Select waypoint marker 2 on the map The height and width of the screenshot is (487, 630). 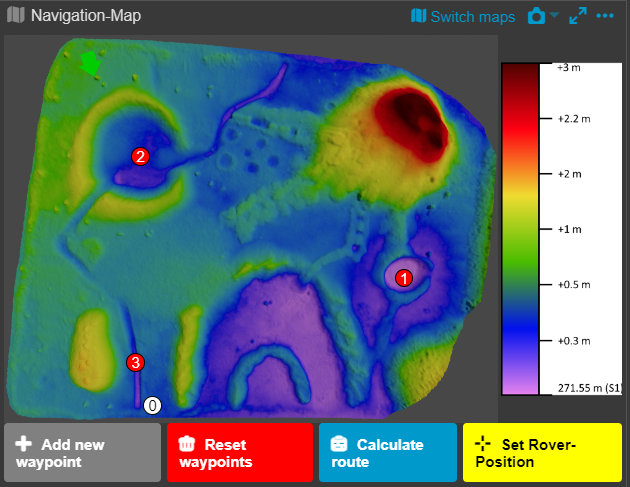141,156
